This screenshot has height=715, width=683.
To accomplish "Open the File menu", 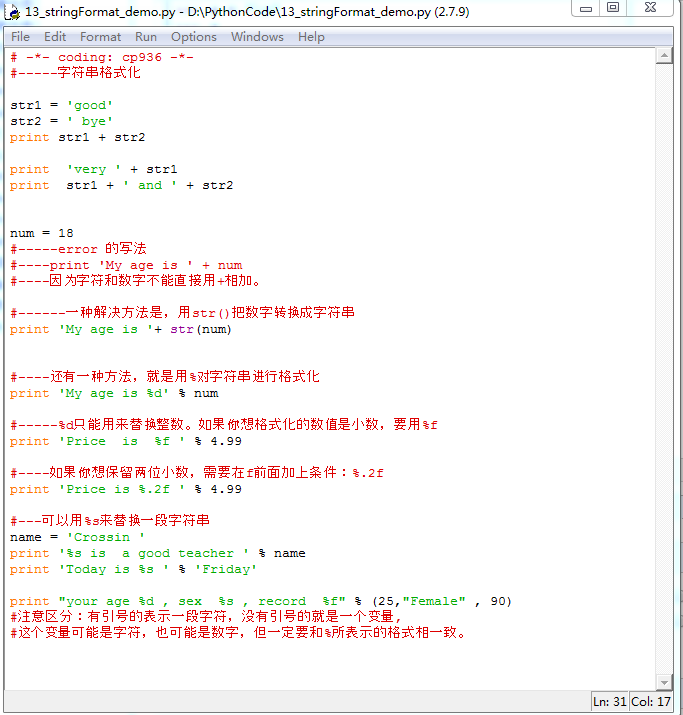I will (20, 37).
